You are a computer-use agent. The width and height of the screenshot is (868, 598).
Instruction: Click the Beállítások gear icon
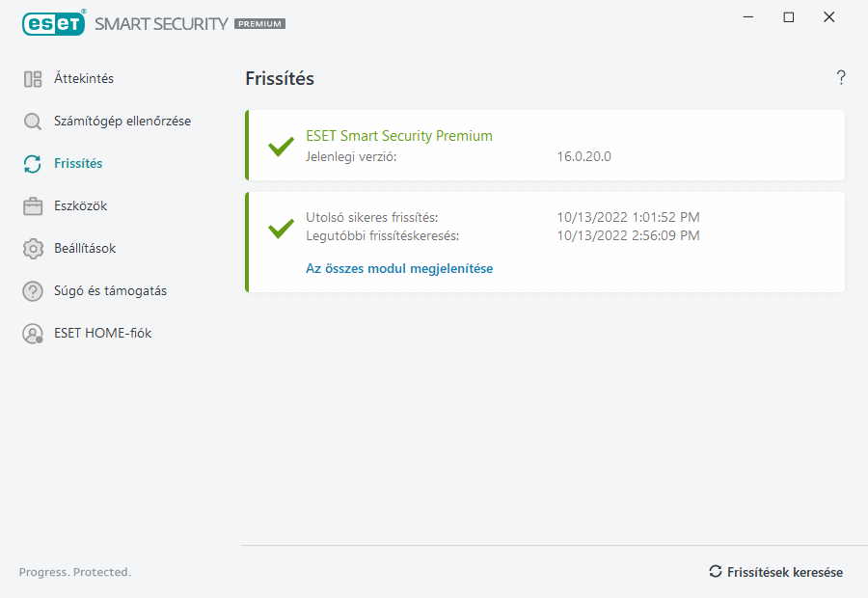33,249
